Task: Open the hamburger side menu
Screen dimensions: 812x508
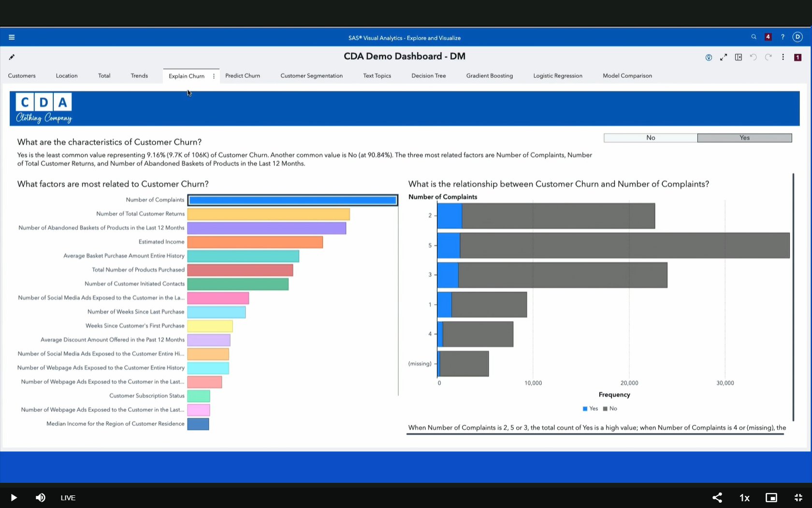Action: click(12, 37)
